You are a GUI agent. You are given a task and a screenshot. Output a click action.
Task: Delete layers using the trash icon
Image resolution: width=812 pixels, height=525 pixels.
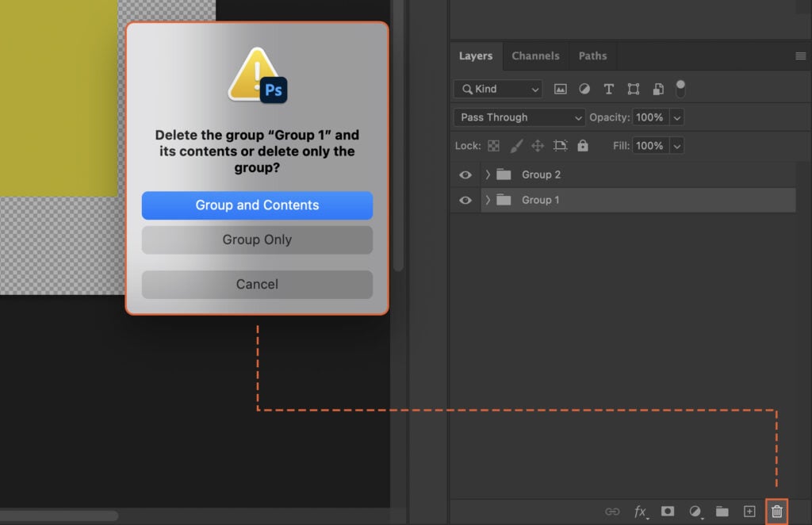[776, 512]
